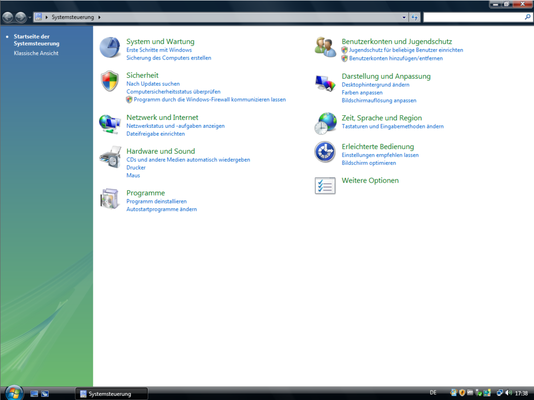Expand the address bar history dropdown arrow
Image resolution: width=534 pixels, height=400 pixels.
pos(404,17)
